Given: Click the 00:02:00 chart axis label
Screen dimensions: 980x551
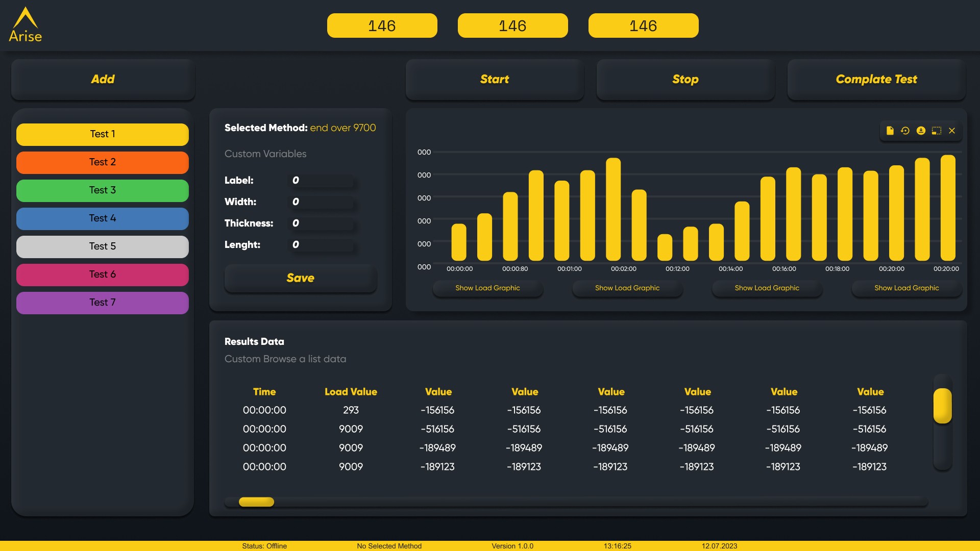Looking at the screenshot, I should coord(624,269).
